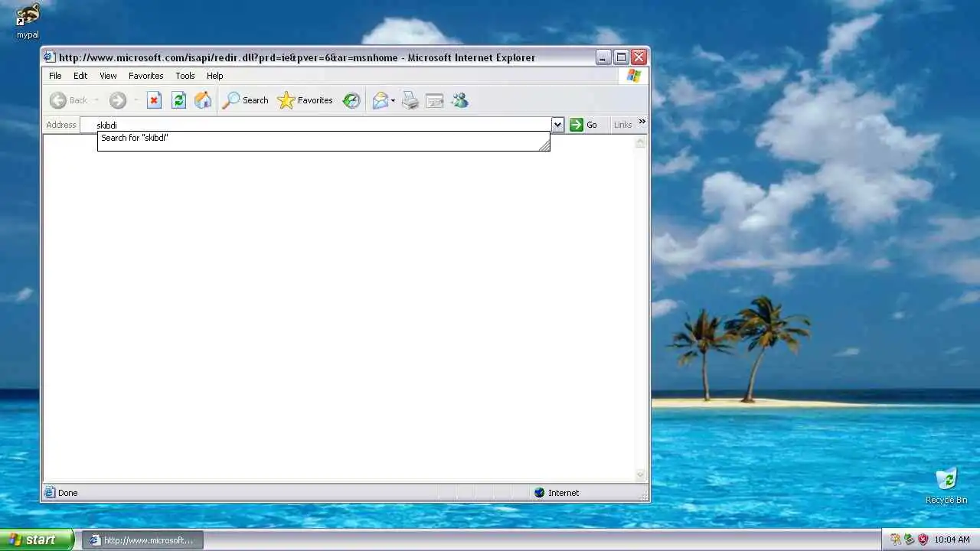
Task: Click the Links toolbar label
Action: coord(622,125)
